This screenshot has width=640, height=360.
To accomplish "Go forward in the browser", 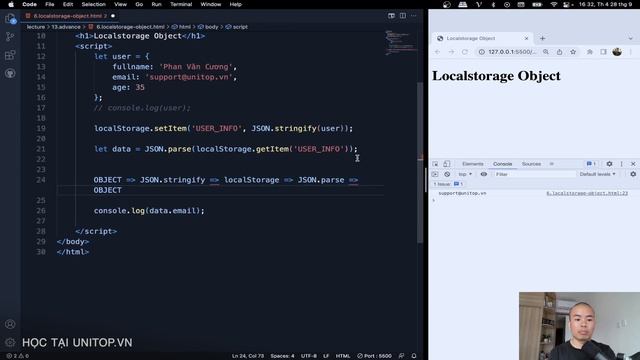I will pyautogui.click(x=451, y=52).
